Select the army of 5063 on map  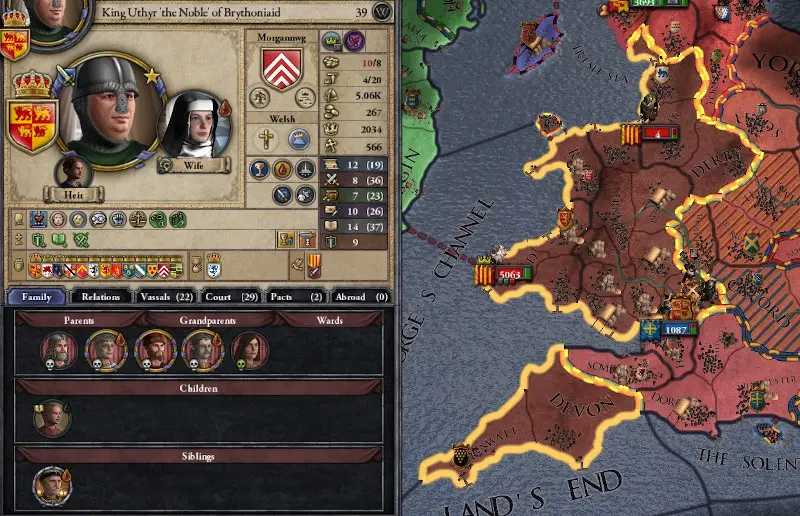[x=504, y=275]
